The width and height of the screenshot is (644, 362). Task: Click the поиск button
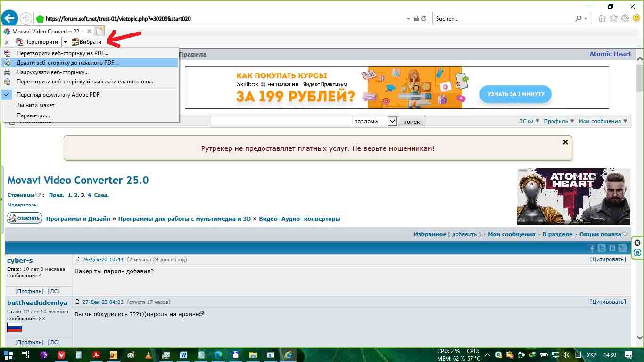(412, 122)
